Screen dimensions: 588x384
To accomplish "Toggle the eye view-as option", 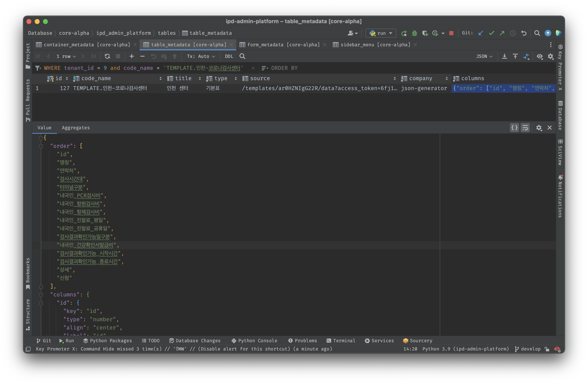I will click(540, 56).
